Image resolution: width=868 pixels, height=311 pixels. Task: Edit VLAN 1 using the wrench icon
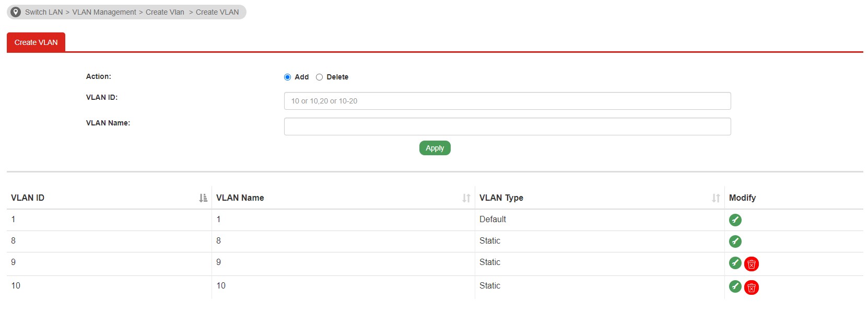coord(735,220)
